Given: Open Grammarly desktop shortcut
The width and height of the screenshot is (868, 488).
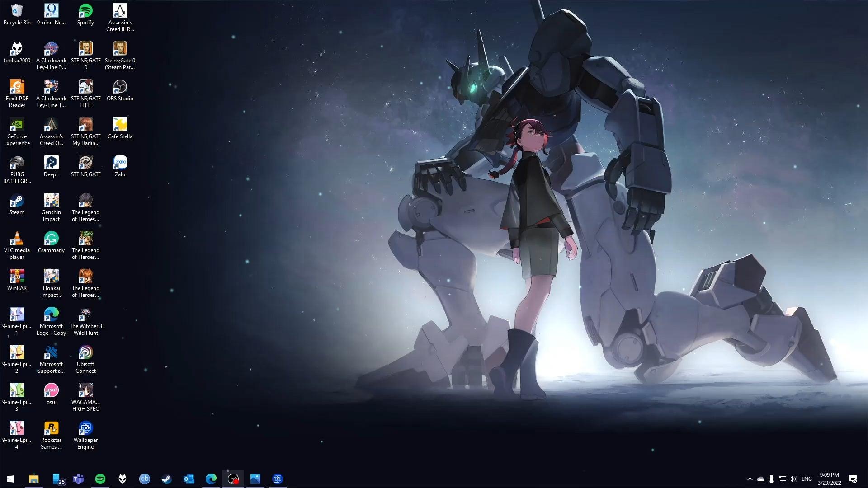Looking at the screenshot, I should [51, 242].
